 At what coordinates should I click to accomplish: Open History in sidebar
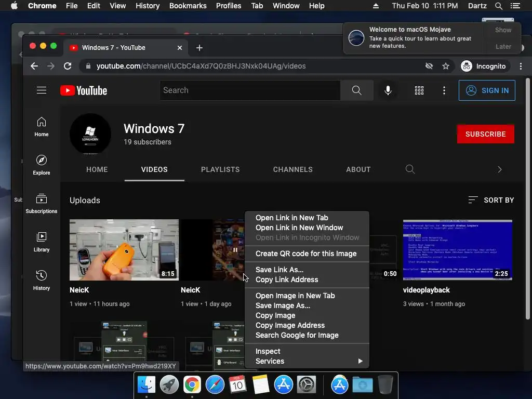[x=42, y=280]
